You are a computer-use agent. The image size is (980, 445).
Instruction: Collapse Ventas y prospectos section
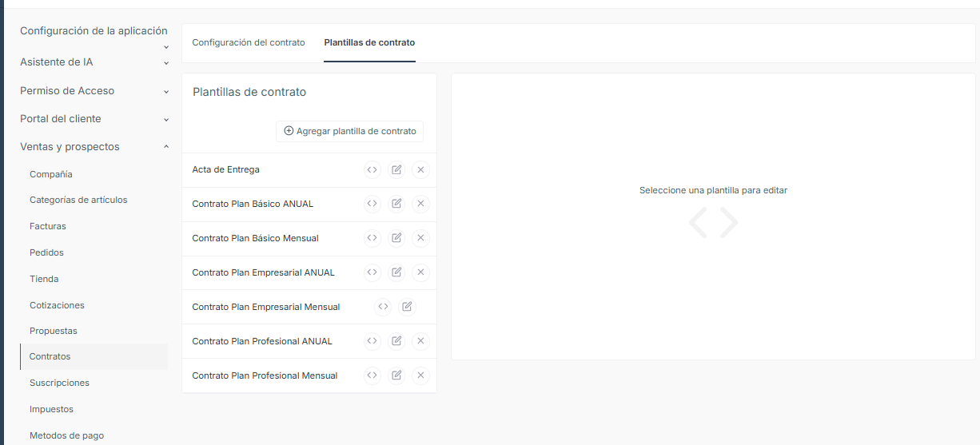[94, 147]
